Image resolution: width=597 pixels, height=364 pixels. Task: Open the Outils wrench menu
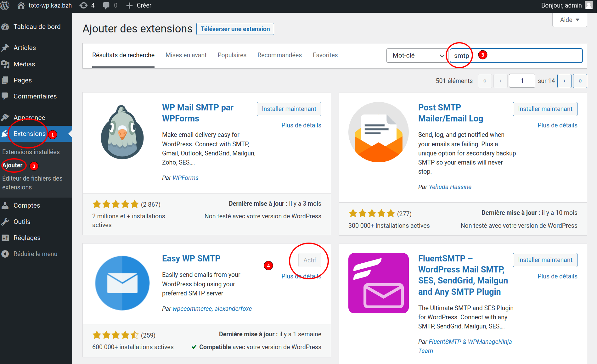(22, 222)
